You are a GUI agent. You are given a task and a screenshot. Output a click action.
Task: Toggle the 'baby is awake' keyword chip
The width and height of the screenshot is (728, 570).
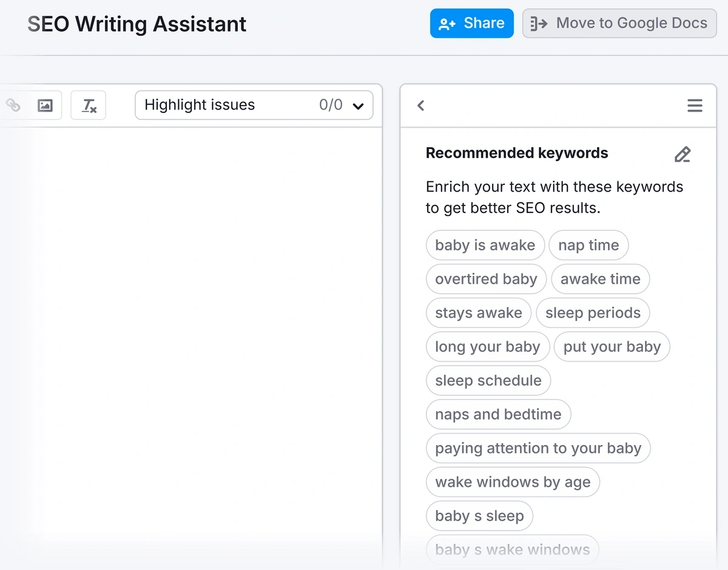click(485, 245)
